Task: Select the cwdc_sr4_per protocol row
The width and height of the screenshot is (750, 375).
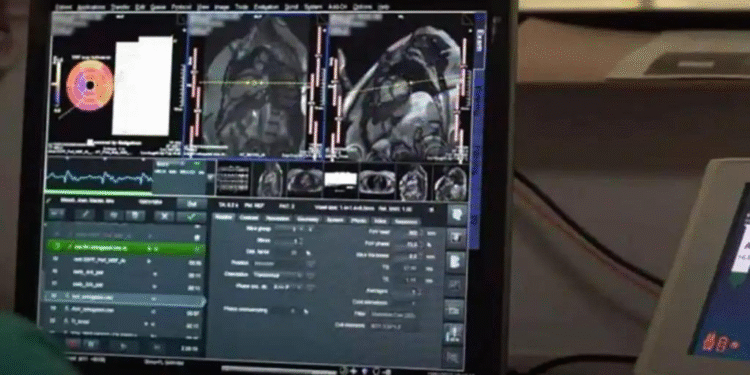Action: point(125,273)
